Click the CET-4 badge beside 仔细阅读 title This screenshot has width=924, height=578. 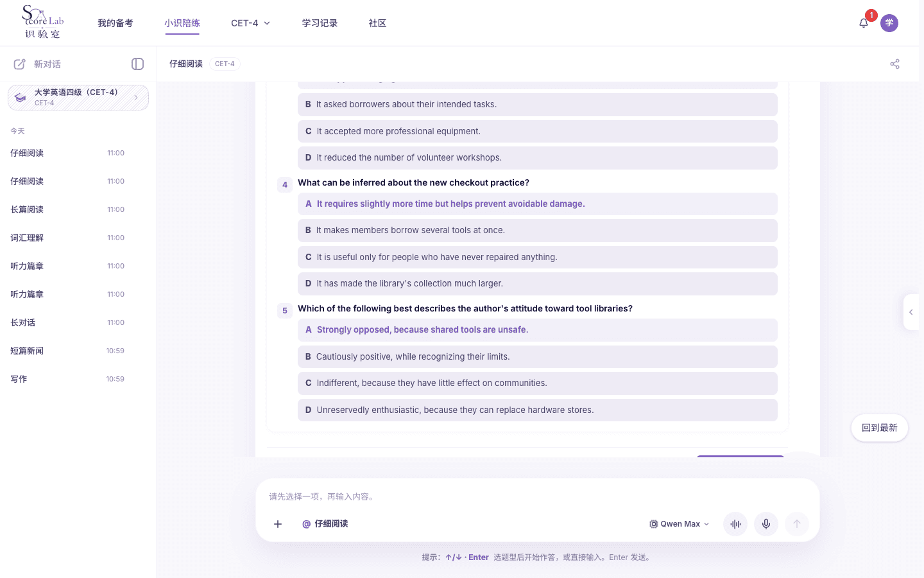225,64
